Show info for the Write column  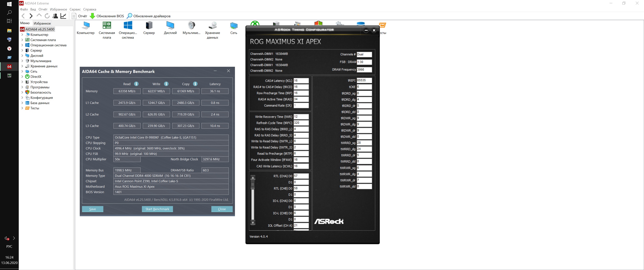pos(166,84)
